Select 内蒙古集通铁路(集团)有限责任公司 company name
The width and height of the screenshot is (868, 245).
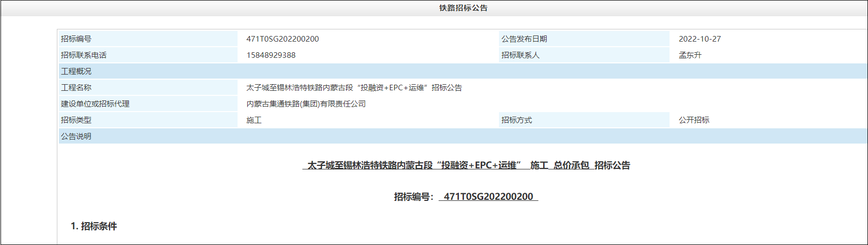point(306,104)
